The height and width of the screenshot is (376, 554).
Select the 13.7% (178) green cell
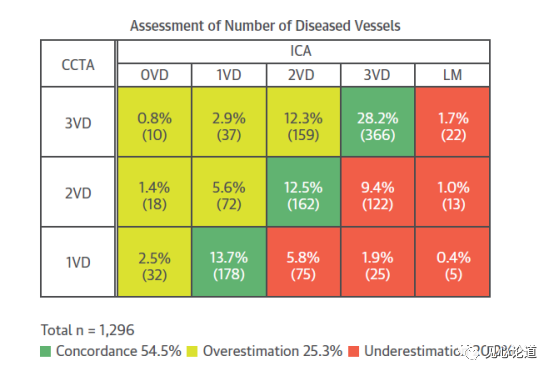[229, 262]
